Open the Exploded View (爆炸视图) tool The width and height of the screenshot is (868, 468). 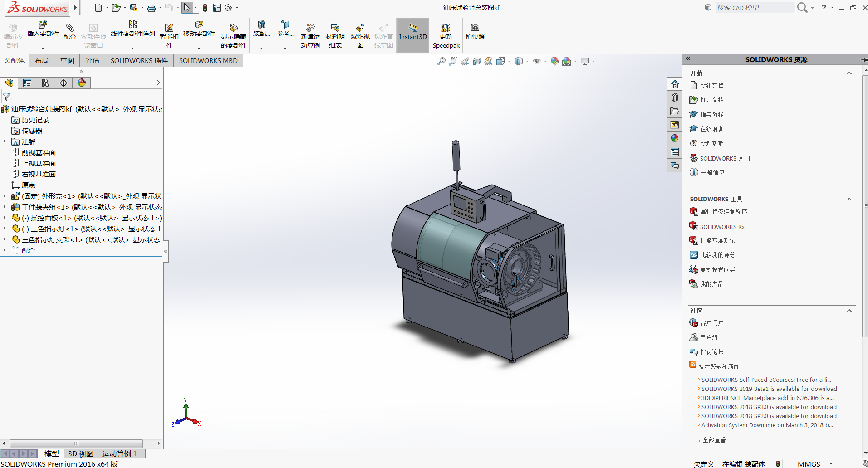(360, 28)
